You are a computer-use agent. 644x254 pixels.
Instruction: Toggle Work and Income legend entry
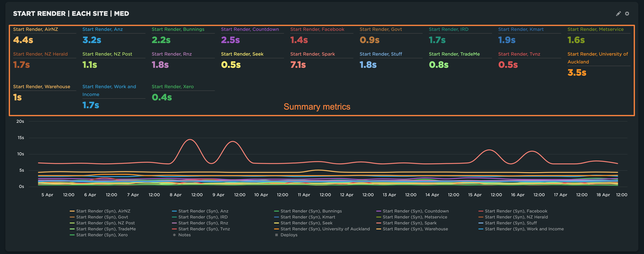pos(524,229)
